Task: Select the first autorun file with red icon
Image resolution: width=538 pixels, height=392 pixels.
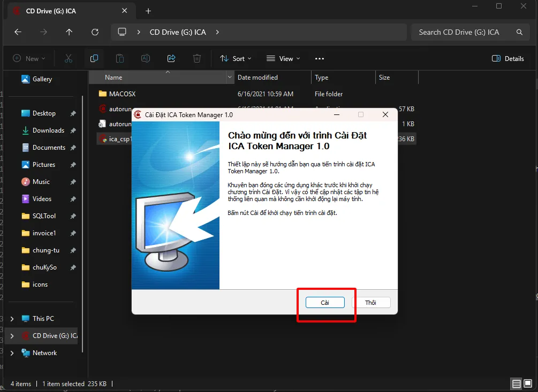Action: (116, 109)
